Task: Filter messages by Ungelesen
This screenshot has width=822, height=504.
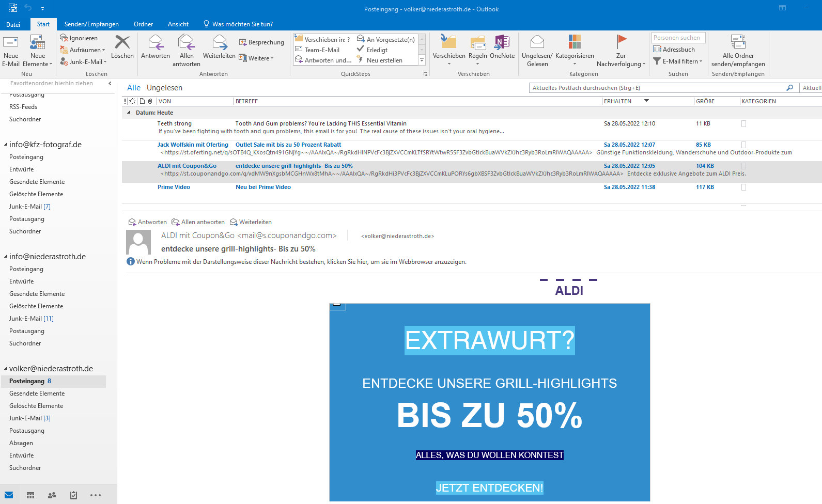Action: [x=164, y=88]
